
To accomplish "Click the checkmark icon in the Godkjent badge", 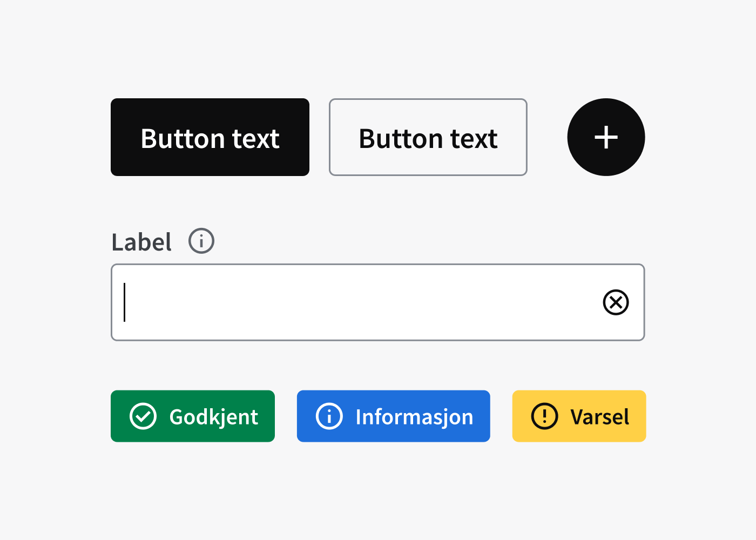I will (143, 416).
